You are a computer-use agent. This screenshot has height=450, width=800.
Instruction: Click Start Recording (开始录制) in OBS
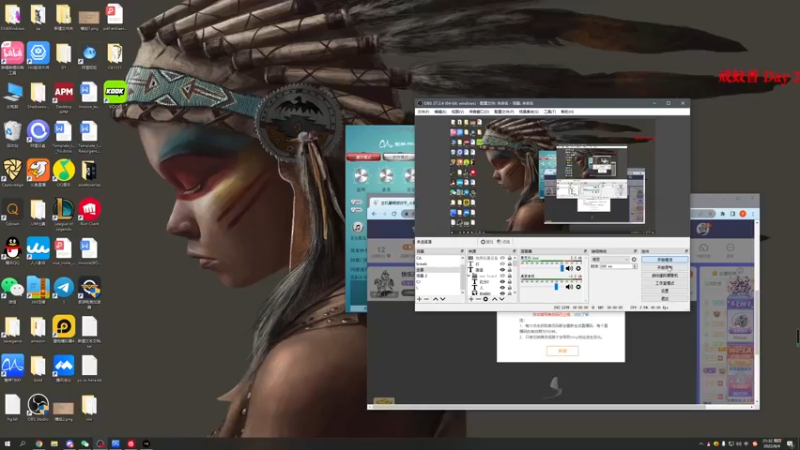pyautogui.click(x=664, y=267)
